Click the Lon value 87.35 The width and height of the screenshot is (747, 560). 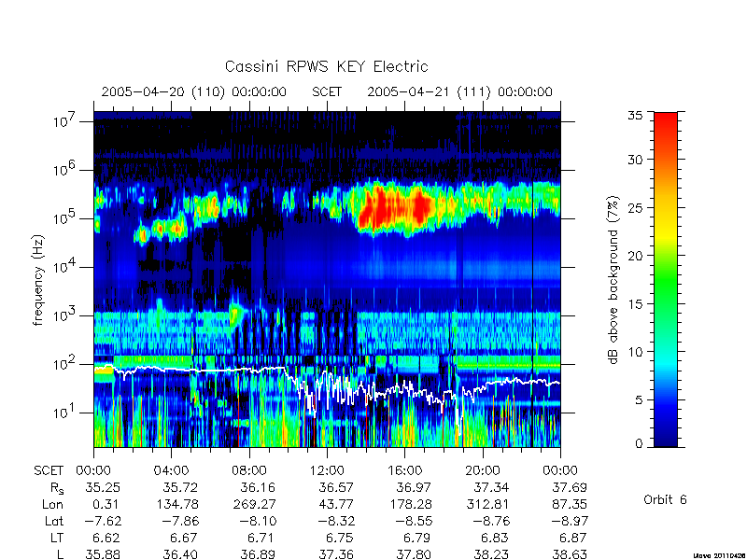570,504
